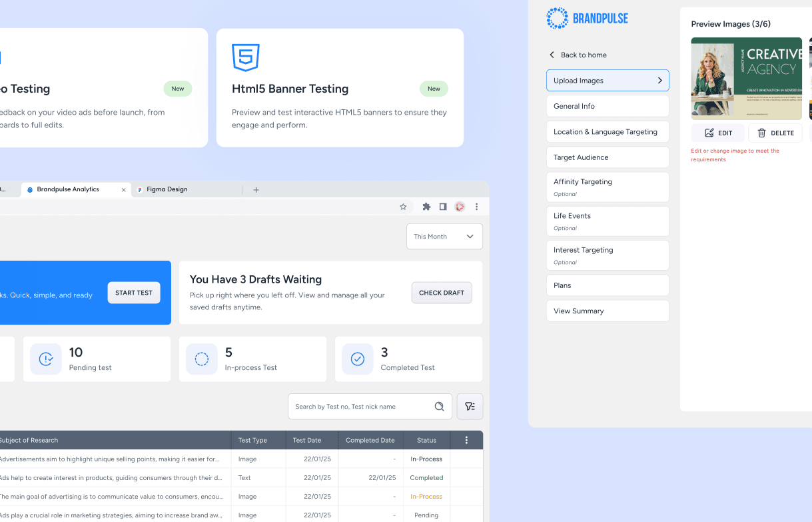Click the search by Test no field
The image size is (812, 522).
370,407
